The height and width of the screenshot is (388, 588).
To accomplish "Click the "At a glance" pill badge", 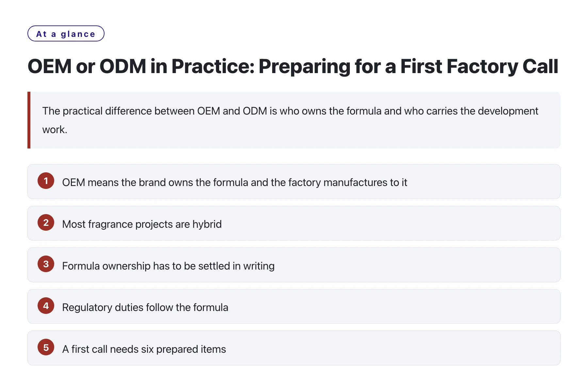I will point(66,34).
